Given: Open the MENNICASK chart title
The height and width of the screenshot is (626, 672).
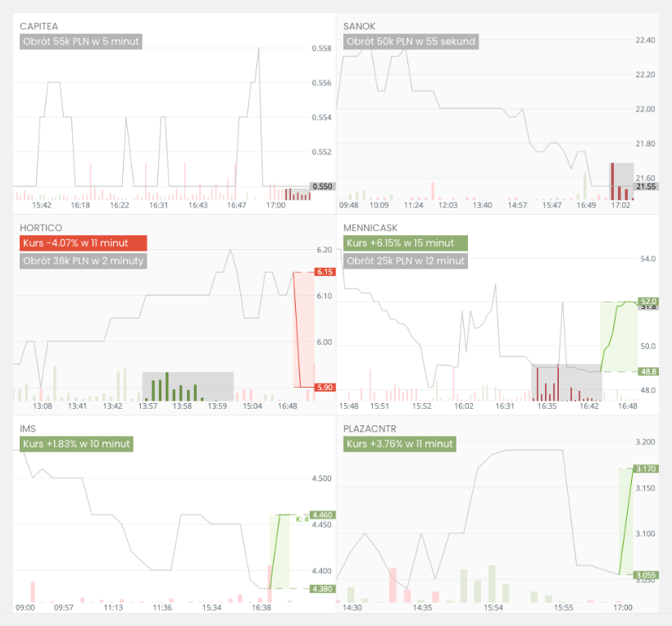Looking at the screenshot, I should click(370, 228).
